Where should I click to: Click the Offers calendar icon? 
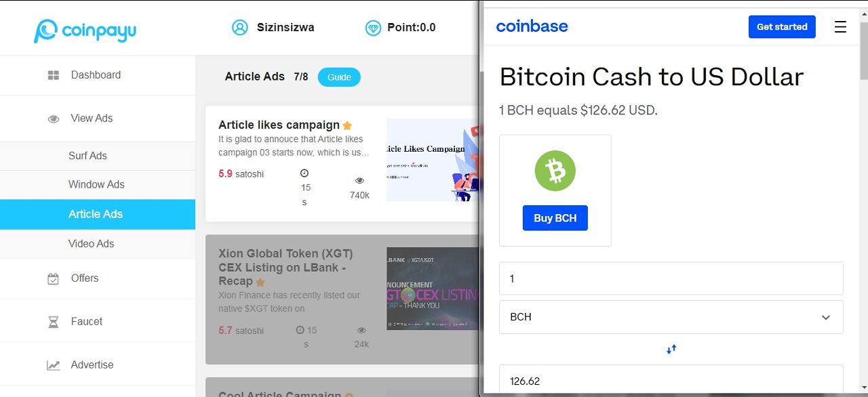[54, 278]
